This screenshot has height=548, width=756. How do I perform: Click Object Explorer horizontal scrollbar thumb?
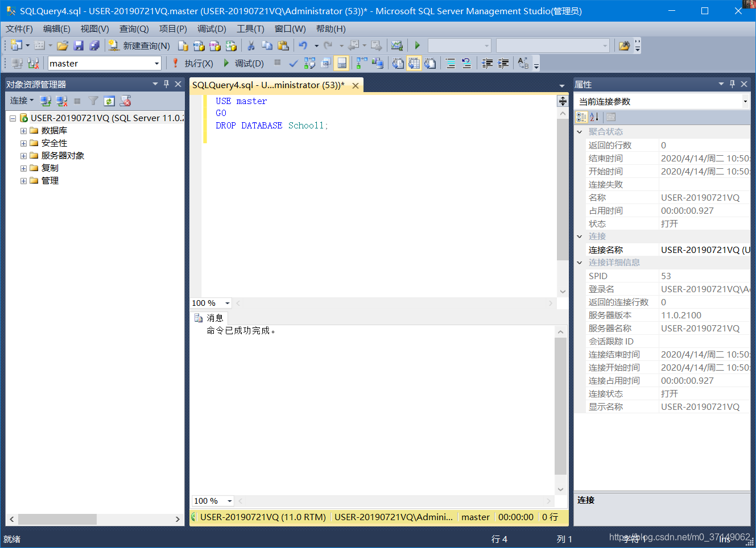[57, 519]
